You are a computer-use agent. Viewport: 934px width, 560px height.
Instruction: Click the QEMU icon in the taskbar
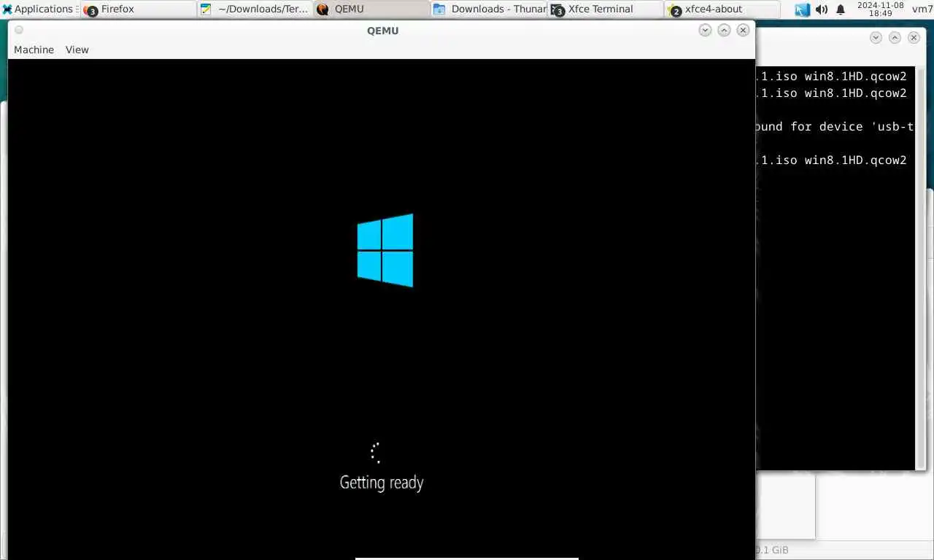(x=323, y=9)
